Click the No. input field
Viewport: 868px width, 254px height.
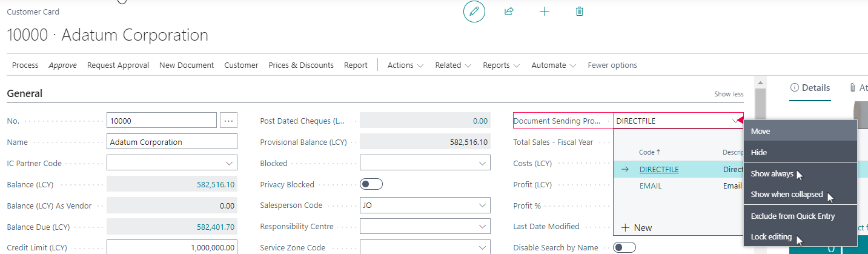(x=162, y=121)
